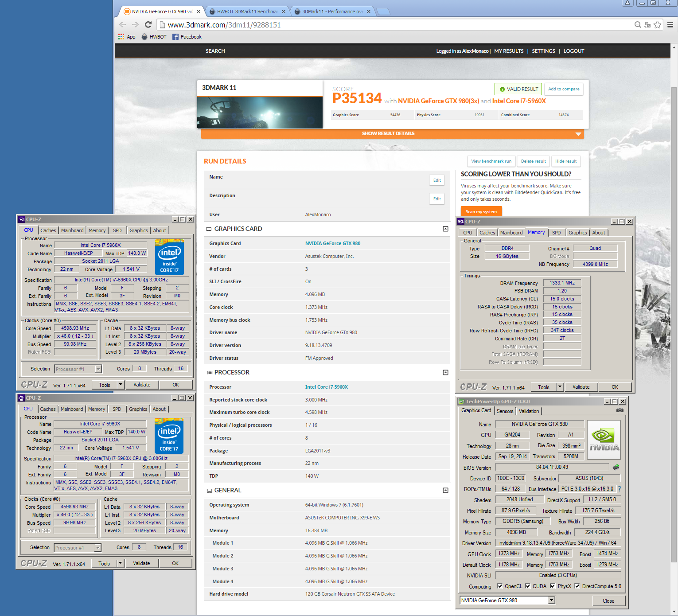
Task: Click the GPU-Z title bar application icon
Action: pyautogui.click(x=461, y=402)
